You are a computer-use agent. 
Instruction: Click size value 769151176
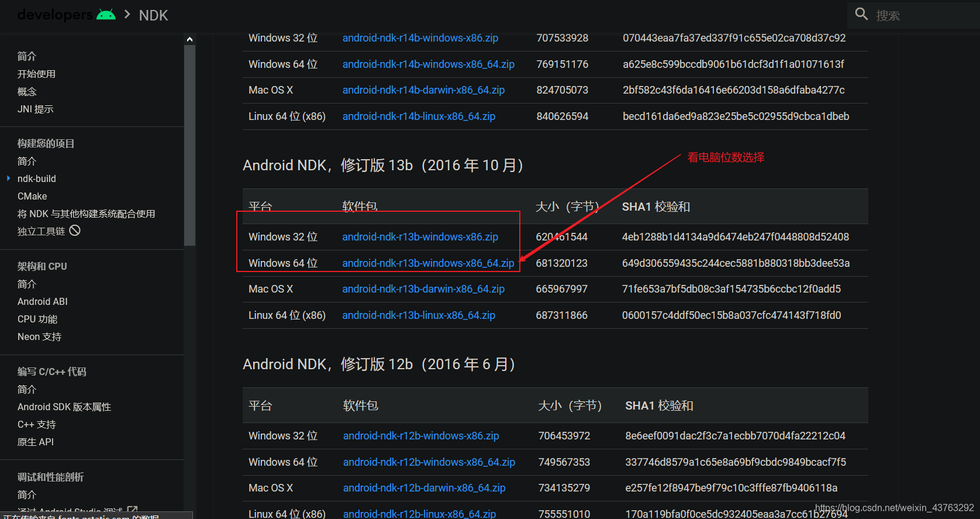point(563,64)
